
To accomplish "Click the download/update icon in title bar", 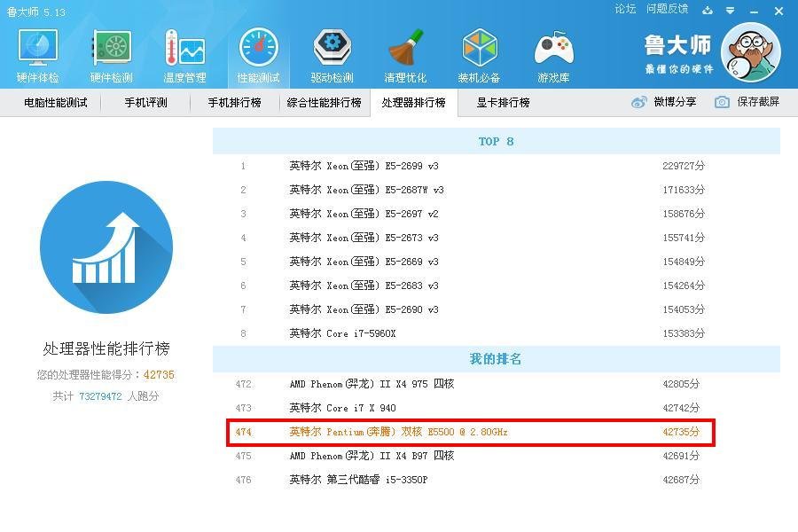I will [708, 11].
